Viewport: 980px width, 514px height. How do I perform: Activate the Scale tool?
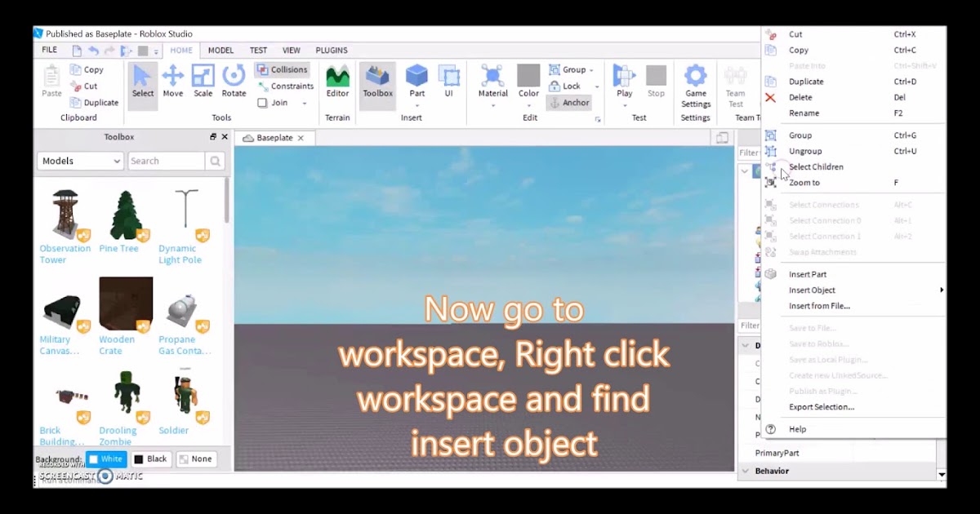203,82
